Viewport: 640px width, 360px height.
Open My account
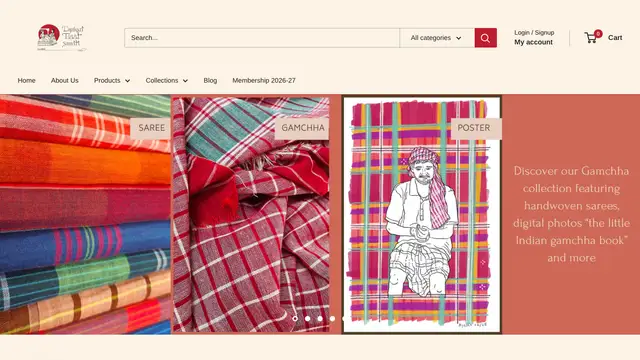click(x=533, y=42)
